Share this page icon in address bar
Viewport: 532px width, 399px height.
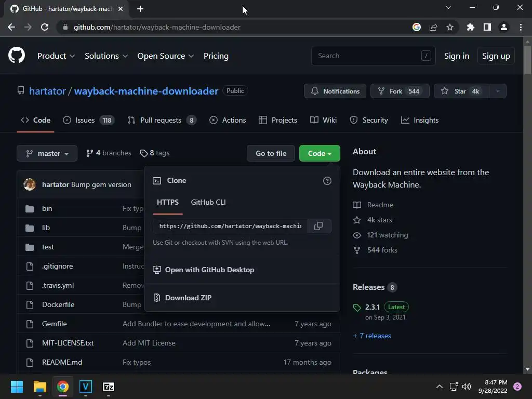pos(433,27)
